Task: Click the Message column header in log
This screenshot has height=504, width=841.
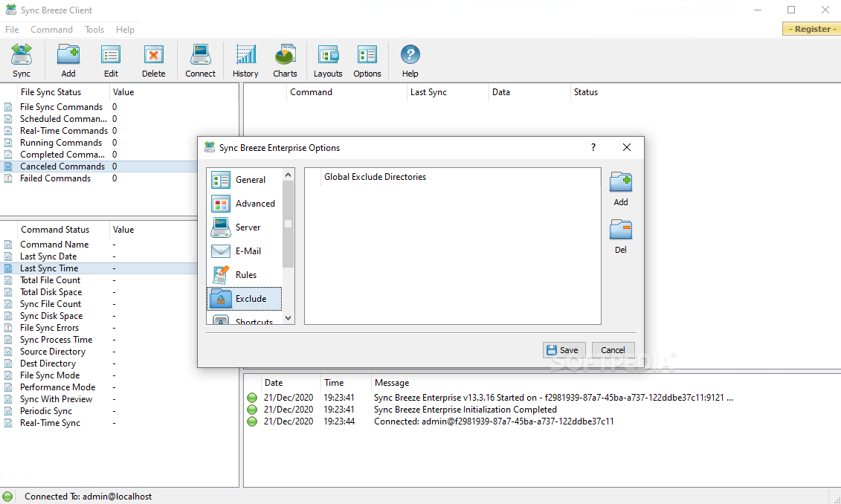Action: click(392, 383)
